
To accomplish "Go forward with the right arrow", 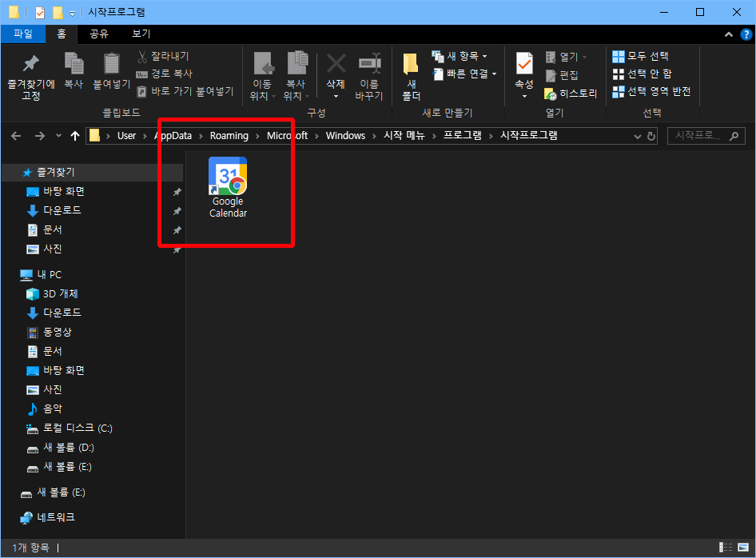I will pyautogui.click(x=39, y=136).
